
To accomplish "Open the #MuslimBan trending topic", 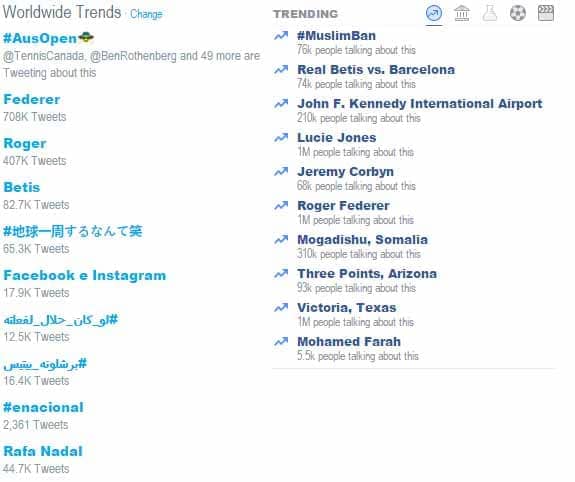I will pos(337,36).
